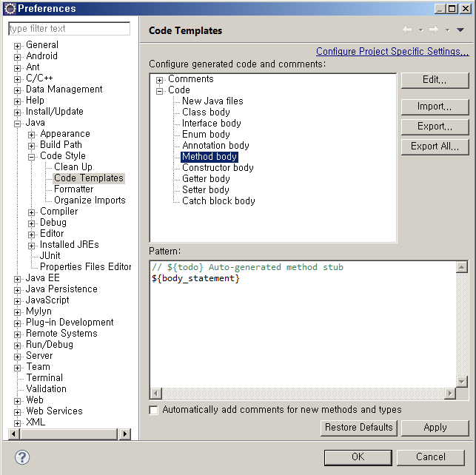Select Code Templates in the tree
Screen dimensions: 476x475
[x=89, y=178]
